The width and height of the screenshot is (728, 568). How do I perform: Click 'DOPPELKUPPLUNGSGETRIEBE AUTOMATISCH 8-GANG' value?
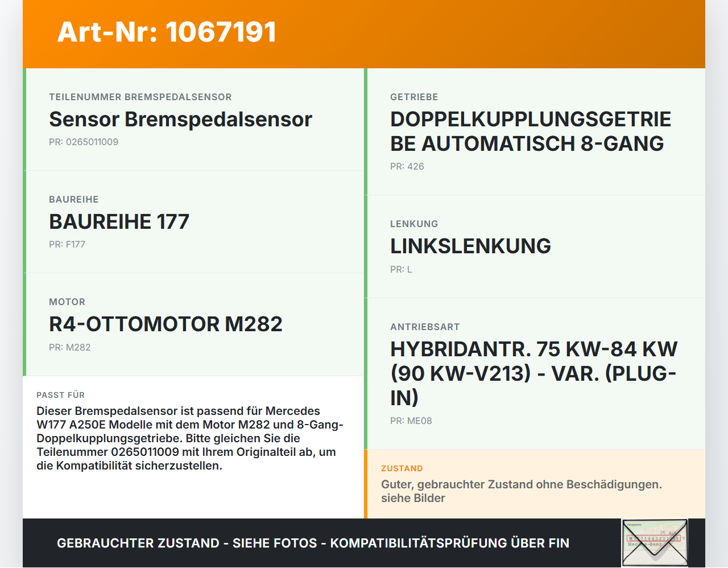[x=531, y=131]
